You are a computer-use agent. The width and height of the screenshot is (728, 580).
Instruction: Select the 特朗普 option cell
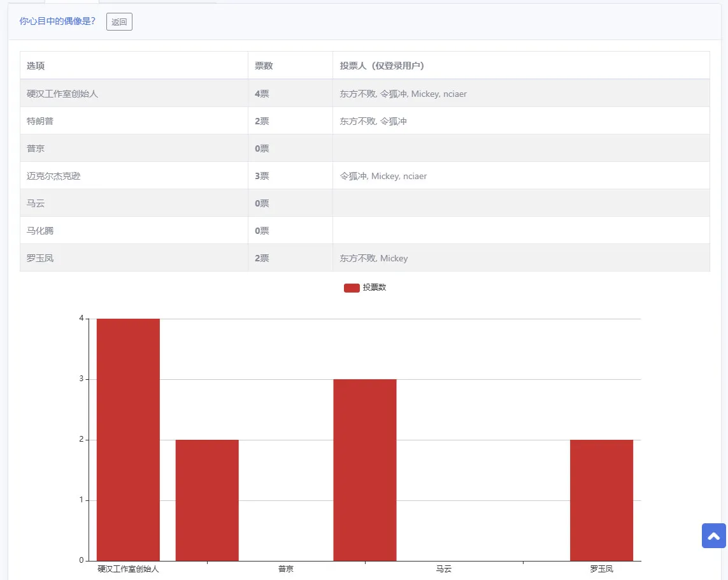[134, 121]
